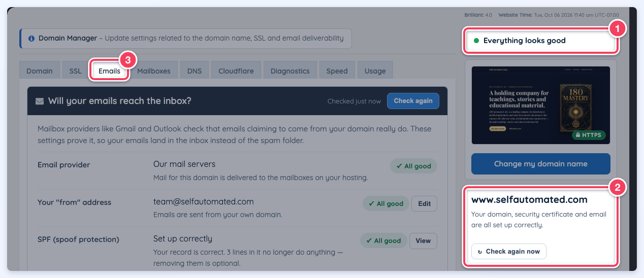This screenshot has height=278, width=644.
Task: Click the "from" address All good badge
Action: click(385, 204)
